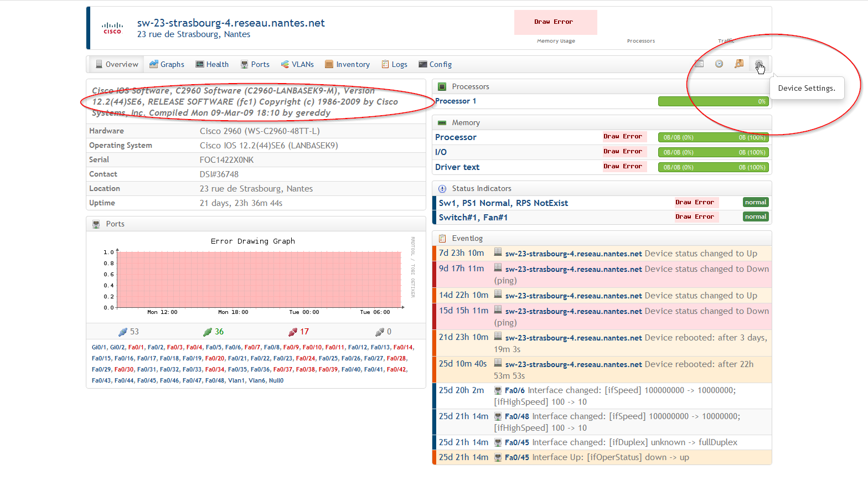Click the Vlan6 interface link

tap(256, 381)
